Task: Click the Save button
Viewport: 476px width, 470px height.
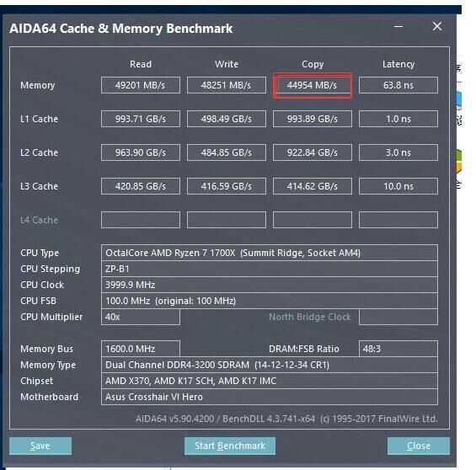Action: (x=40, y=446)
